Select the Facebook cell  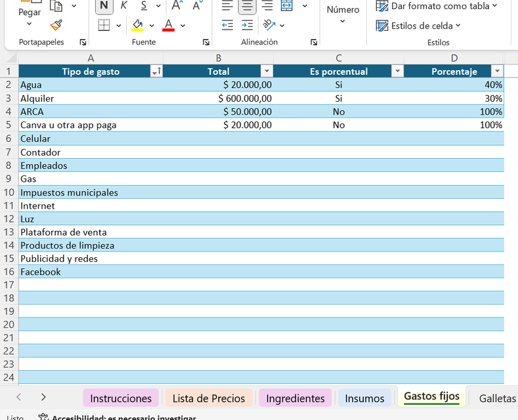[x=91, y=272]
